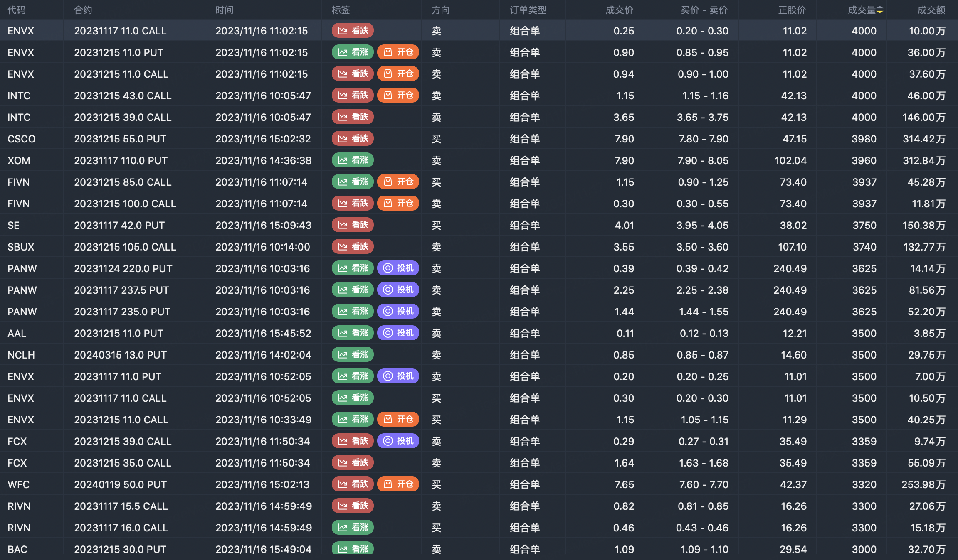Click the 看涨 tag on NCLH 13.0 PUT row
Viewport: 958px width, 560px height.
click(x=353, y=354)
